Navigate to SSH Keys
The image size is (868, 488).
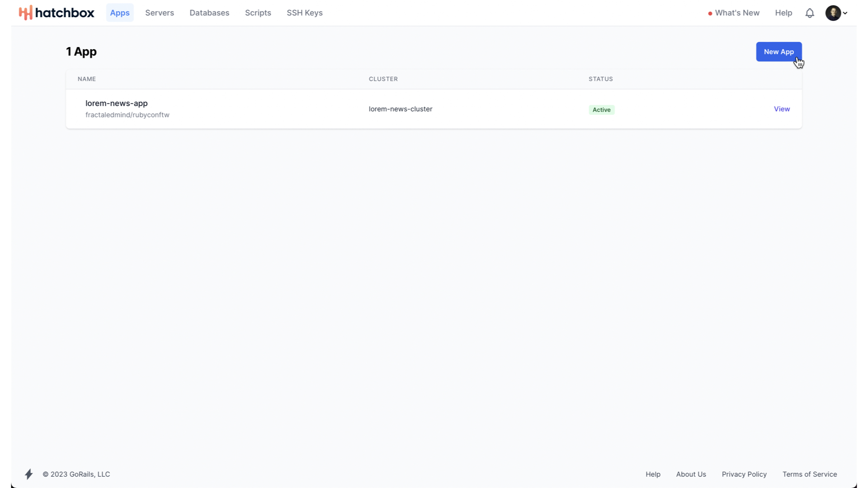(x=305, y=13)
